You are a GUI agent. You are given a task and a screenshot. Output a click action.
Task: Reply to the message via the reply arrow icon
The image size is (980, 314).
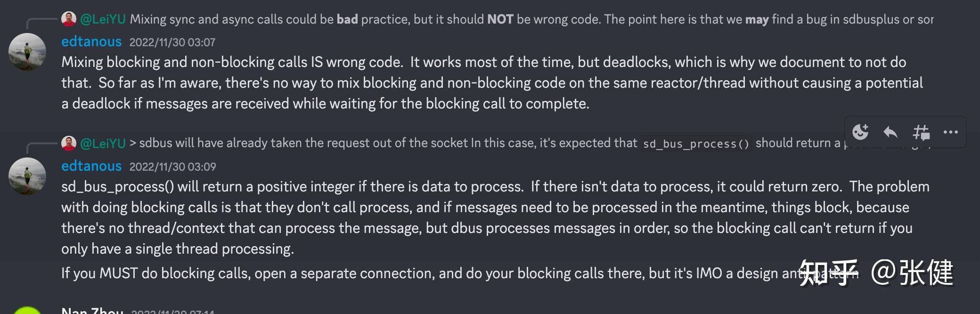pyautogui.click(x=891, y=132)
